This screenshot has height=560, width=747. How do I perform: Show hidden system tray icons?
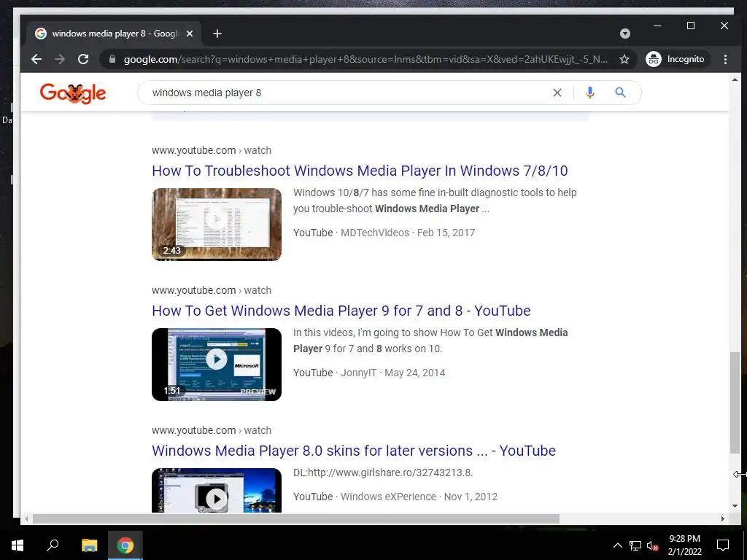click(617, 545)
